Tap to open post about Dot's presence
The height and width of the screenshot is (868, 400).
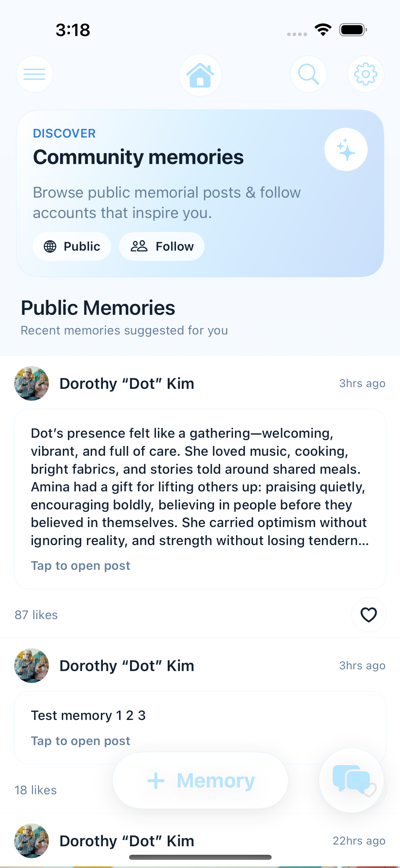coord(80,566)
